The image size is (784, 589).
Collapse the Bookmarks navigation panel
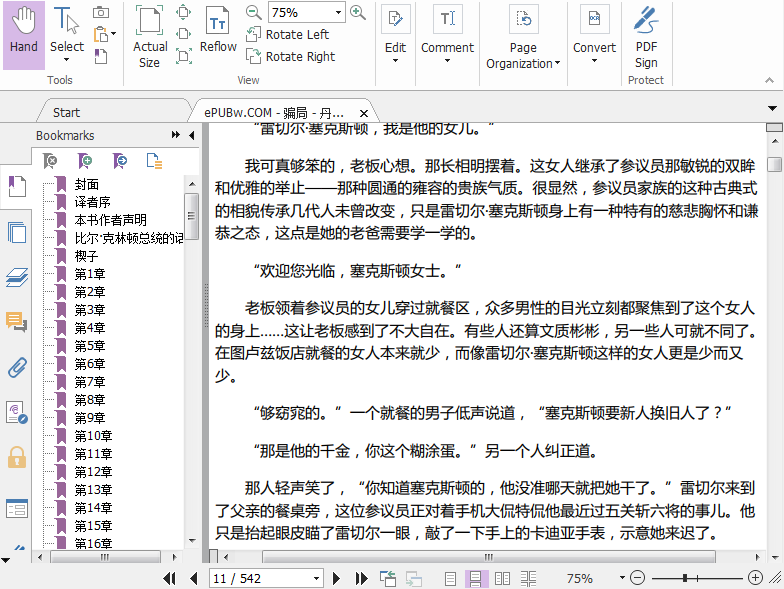[192, 135]
